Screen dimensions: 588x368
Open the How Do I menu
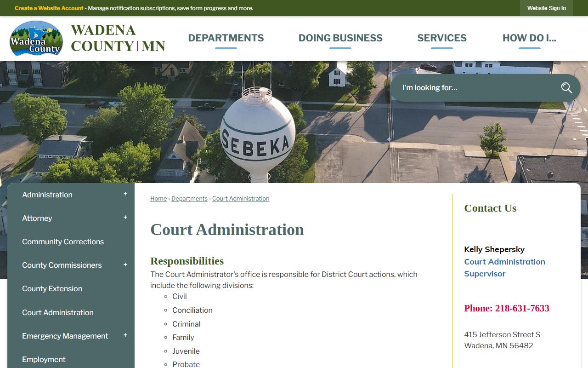(529, 38)
